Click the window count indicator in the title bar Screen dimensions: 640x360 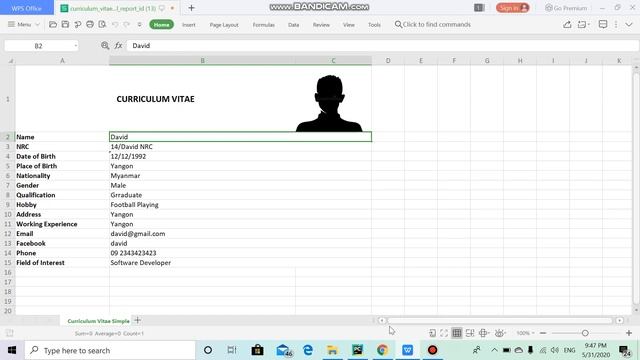[x=479, y=8]
